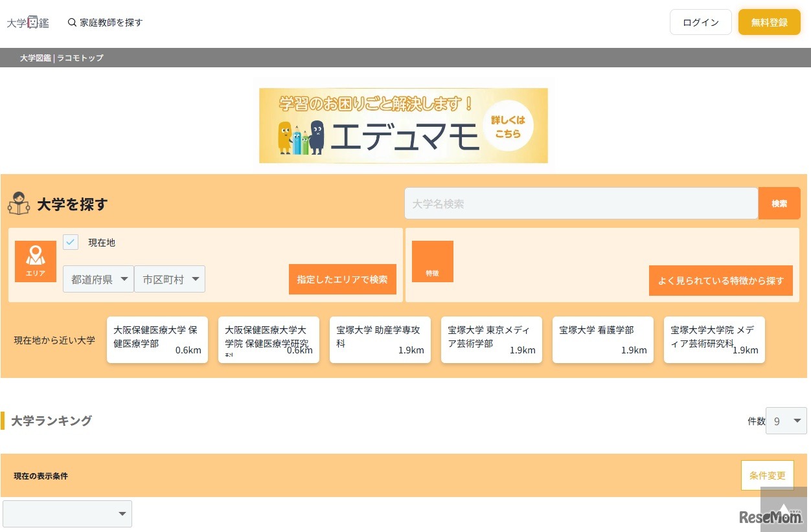Click the 大学図鑑 site logo

[x=28, y=23]
